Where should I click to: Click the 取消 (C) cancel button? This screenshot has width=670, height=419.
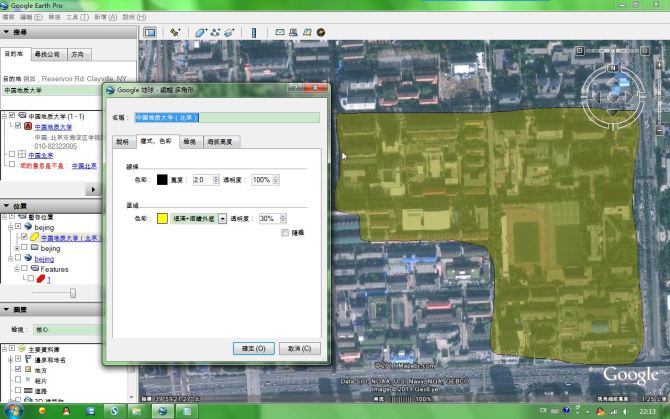pos(300,348)
